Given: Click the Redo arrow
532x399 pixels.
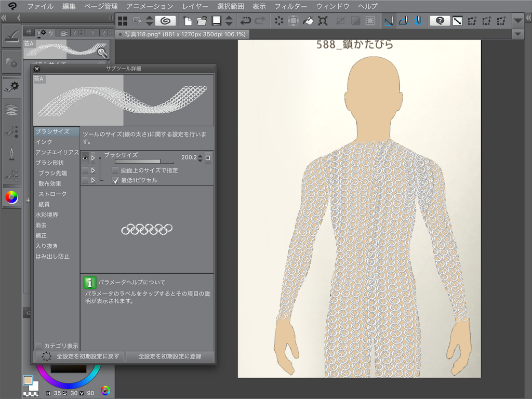Looking at the screenshot, I should (260, 21).
